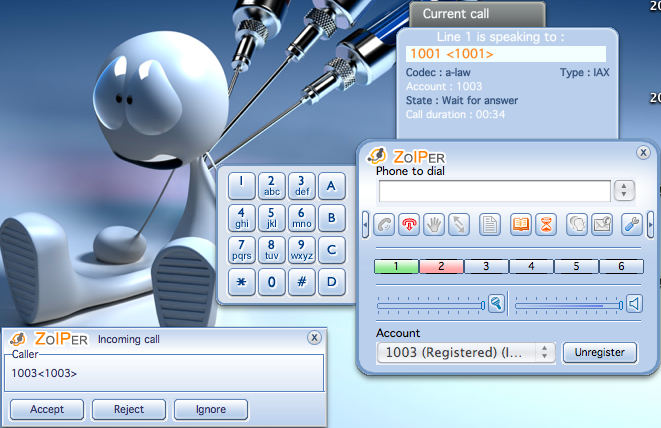Open the Current call tab
661x428 pixels.
point(477,14)
